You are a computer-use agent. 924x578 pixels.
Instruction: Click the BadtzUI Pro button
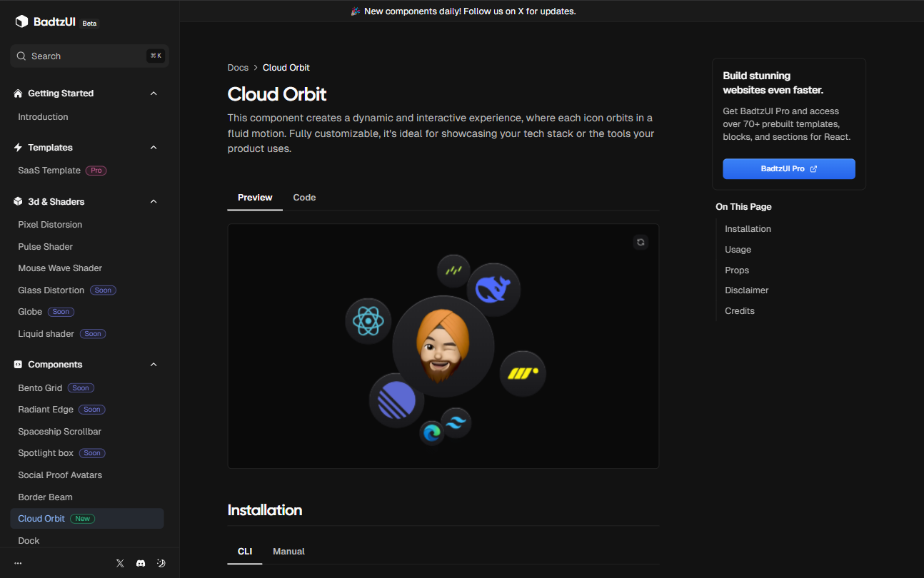789,169
